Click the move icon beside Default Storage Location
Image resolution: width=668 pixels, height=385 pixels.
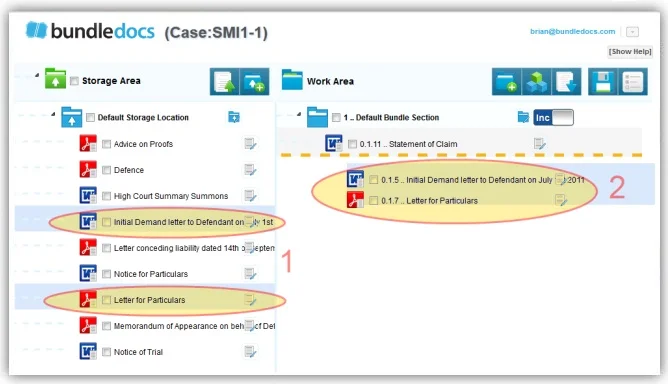[x=234, y=117]
